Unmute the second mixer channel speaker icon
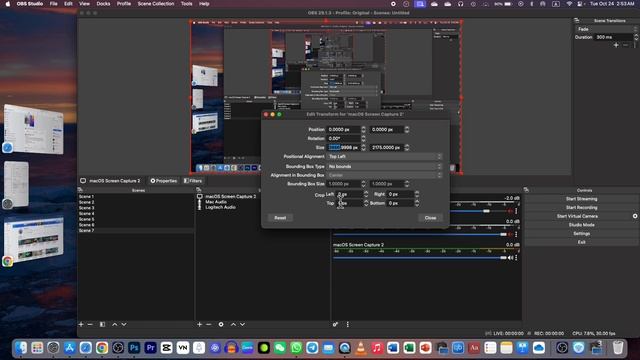Image resolution: width=640 pixels, height=360 pixels. pyautogui.click(x=510, y=234)
